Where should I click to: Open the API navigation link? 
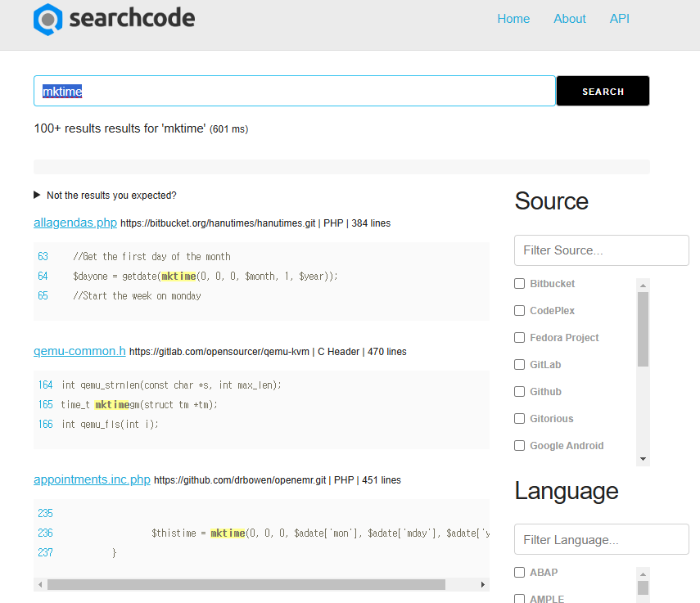click(620, 19)
